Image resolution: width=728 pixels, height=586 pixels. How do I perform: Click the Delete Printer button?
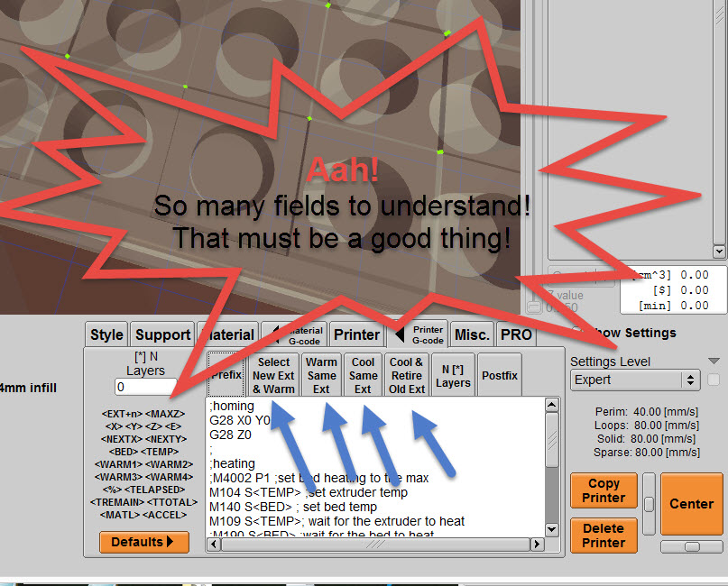tap(604, 536)
